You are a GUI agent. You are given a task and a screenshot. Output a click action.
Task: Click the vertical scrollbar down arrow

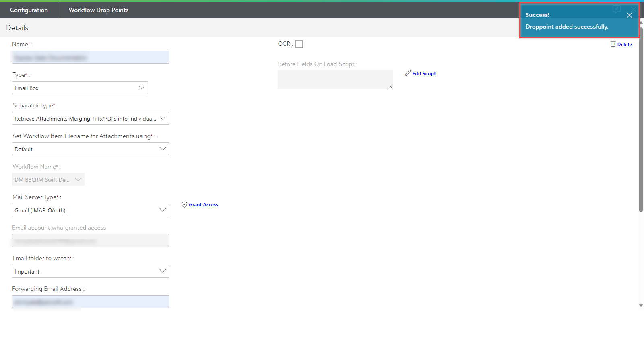click(641, 306)
